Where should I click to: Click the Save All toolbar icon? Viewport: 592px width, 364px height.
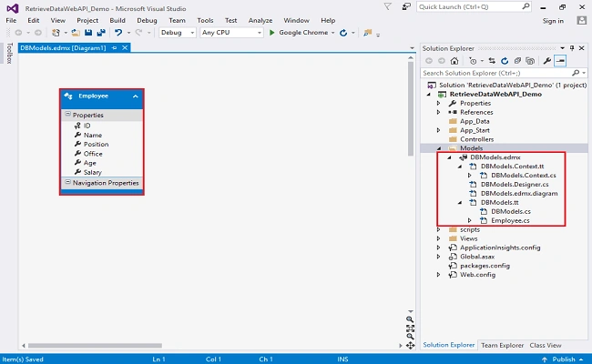101,33
